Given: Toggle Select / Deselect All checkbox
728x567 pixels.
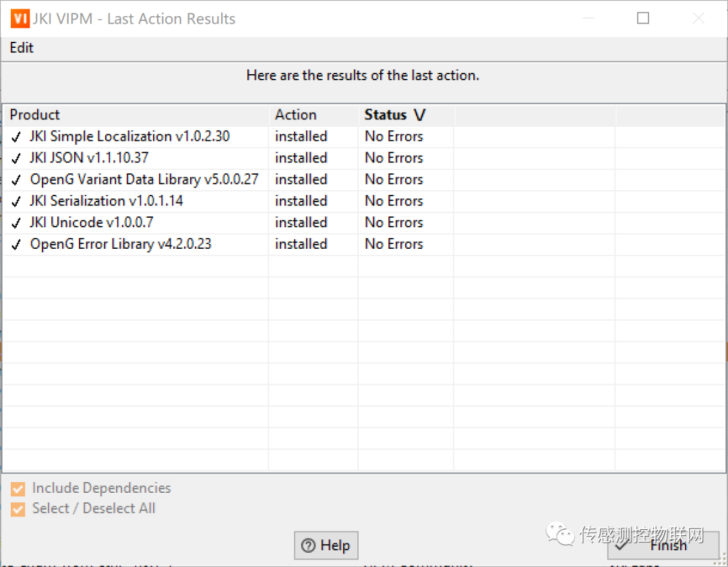Looking at the screenshot, I should point(18,509).
